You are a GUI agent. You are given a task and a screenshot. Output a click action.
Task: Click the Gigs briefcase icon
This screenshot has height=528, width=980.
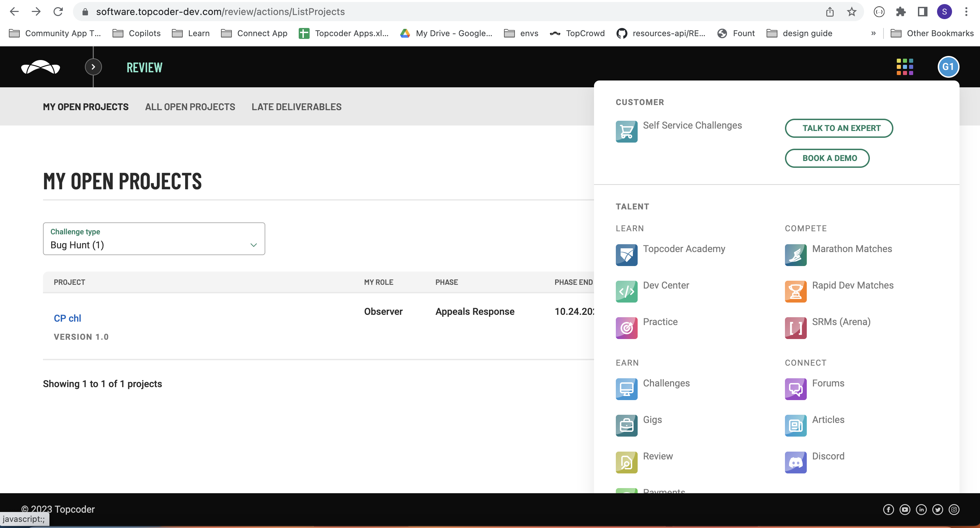click(626, 426)
